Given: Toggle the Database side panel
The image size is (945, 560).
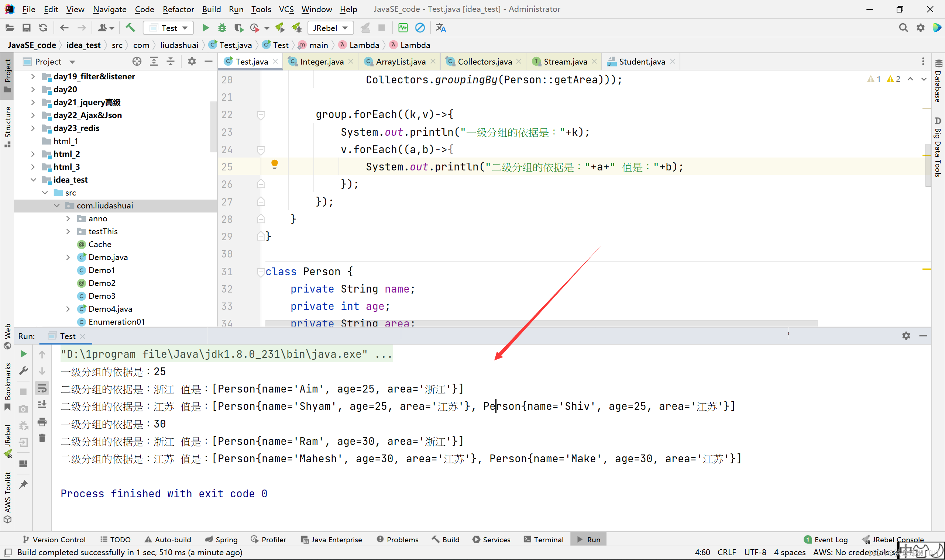Looking at the screenshot, I should click(x=938, y=81).
